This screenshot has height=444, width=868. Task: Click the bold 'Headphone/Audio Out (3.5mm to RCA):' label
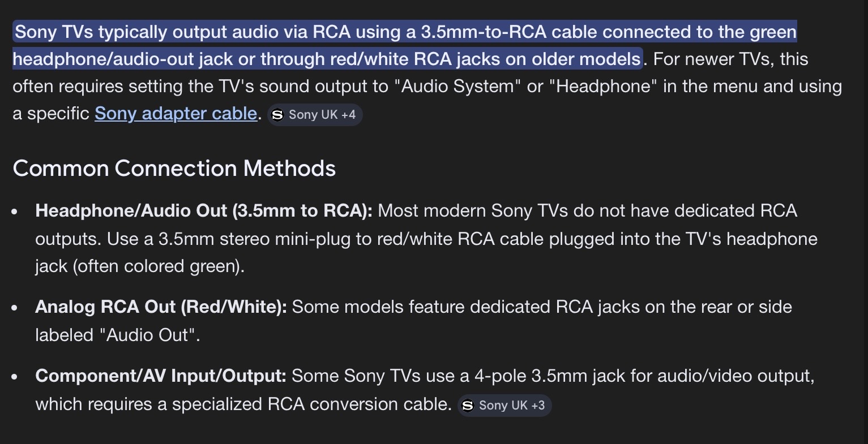[204, 211]
